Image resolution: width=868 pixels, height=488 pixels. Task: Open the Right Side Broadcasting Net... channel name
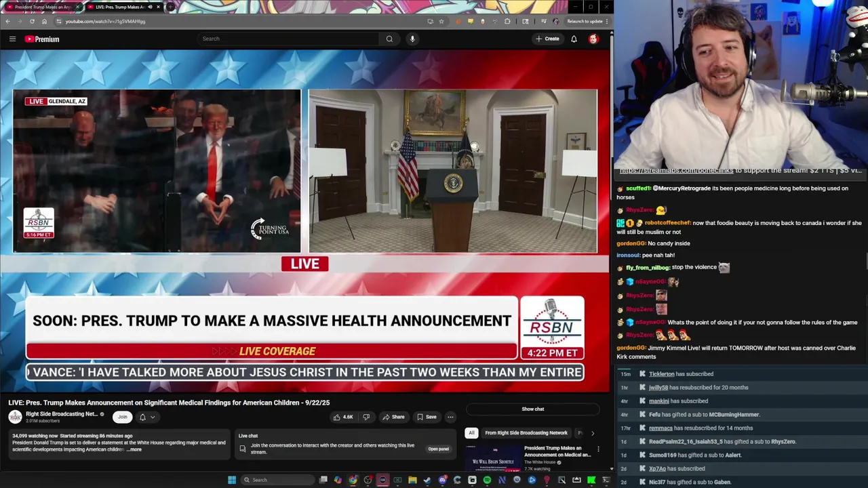coord(62,414)
